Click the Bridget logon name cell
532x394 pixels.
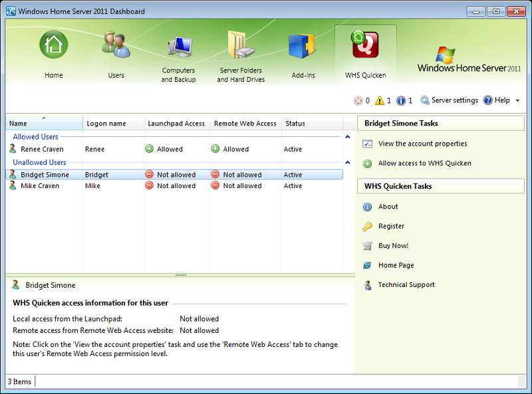96,175
